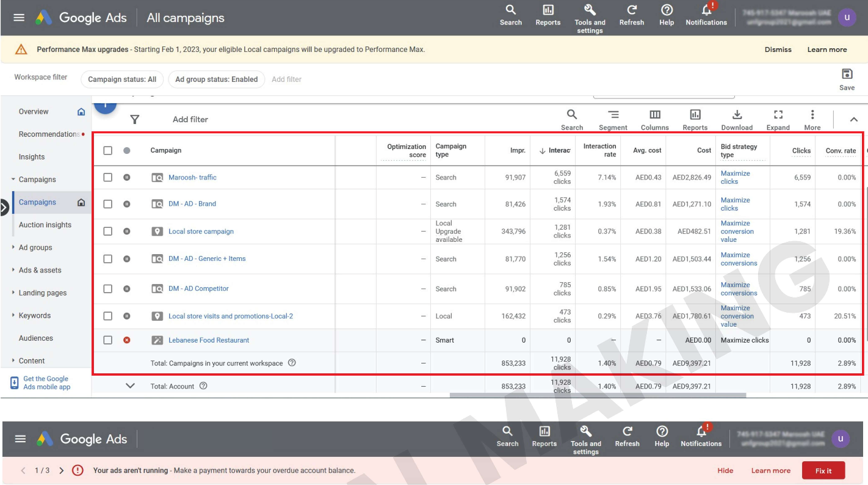
Task: Click the Ad group status: Enabled chip
Action: [216, 79]
